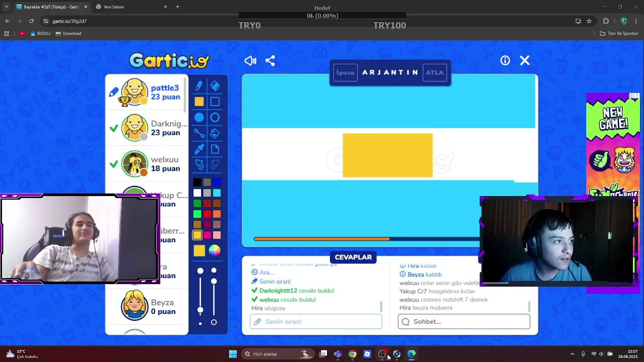Select the straight line tool

(199, 133)
